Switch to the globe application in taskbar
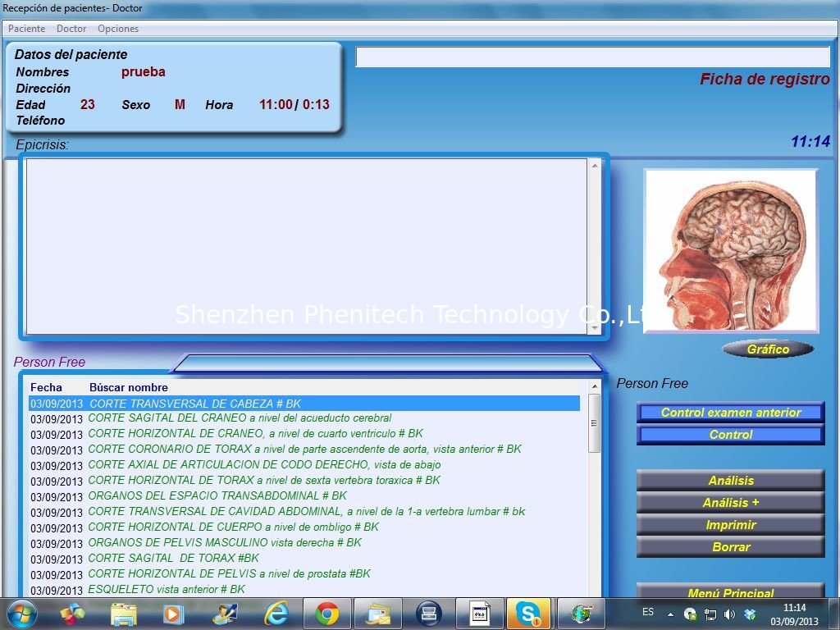840x630 pixels. (x=582, y=614)
